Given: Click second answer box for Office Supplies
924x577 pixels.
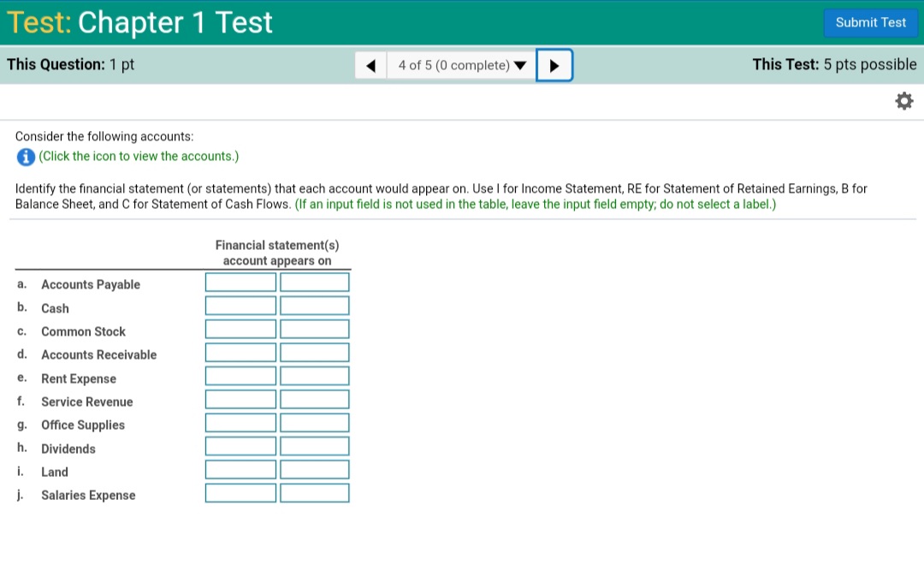Looking at the screenshot, I should [x=314, y=422].
